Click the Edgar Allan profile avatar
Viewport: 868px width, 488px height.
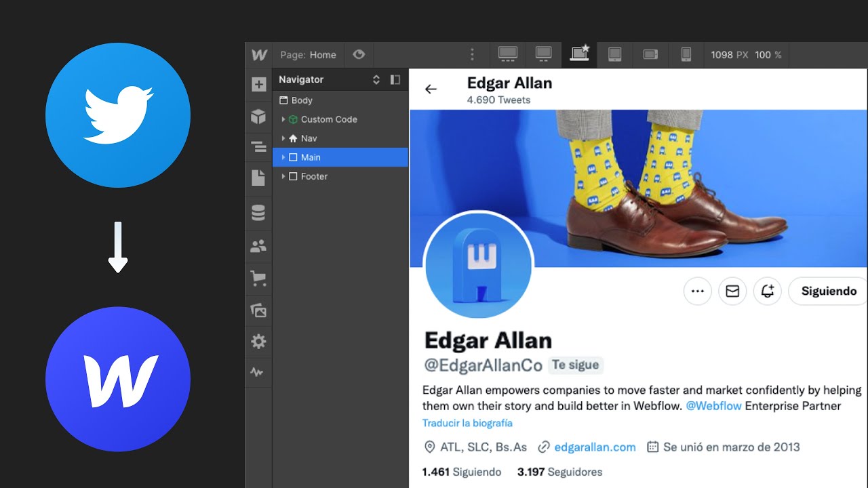(479, 265)
